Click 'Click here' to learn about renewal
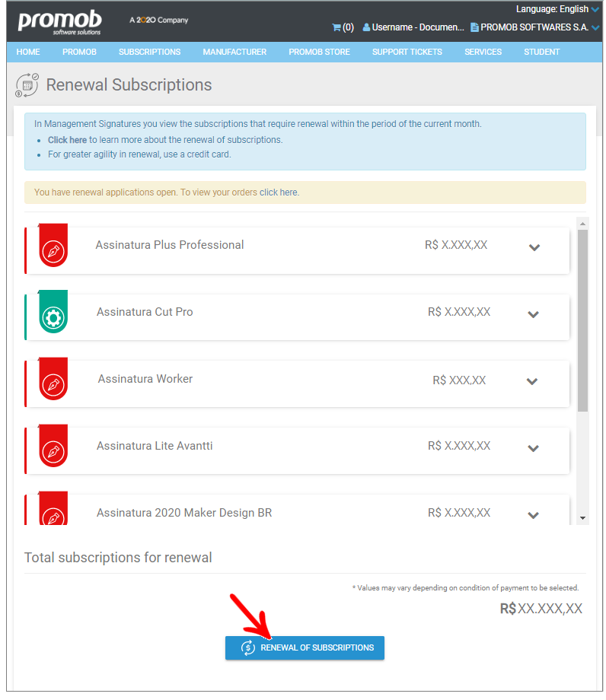The image size is (606, 700). 68,140
